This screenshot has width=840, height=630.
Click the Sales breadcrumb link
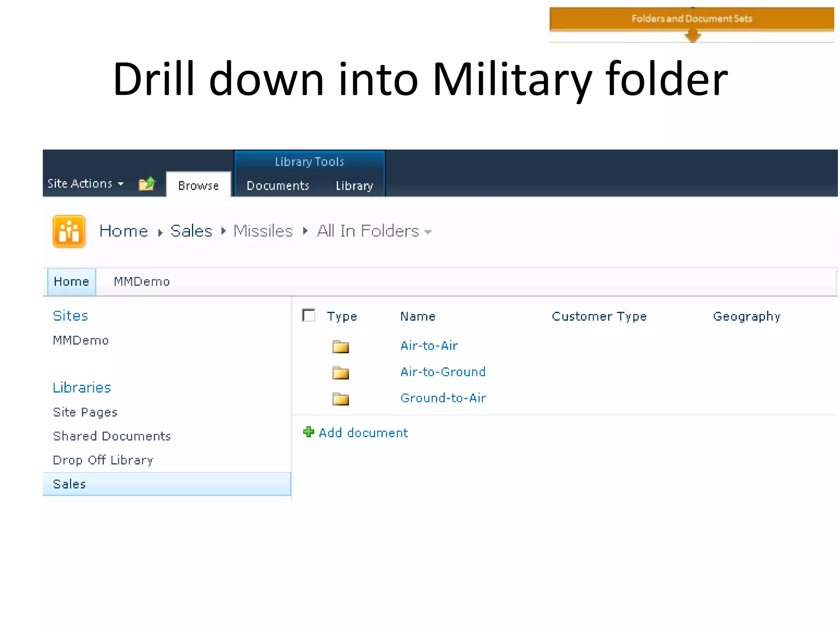click(191, 231)
